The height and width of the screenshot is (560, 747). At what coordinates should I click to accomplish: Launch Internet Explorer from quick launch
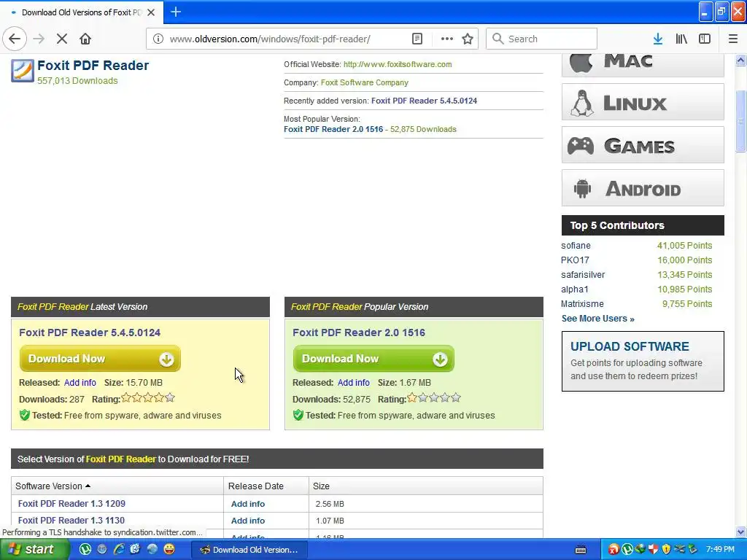119,550
